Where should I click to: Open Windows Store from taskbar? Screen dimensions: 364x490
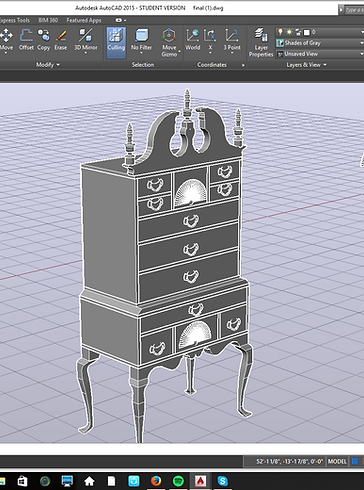[x=22, y=481]
